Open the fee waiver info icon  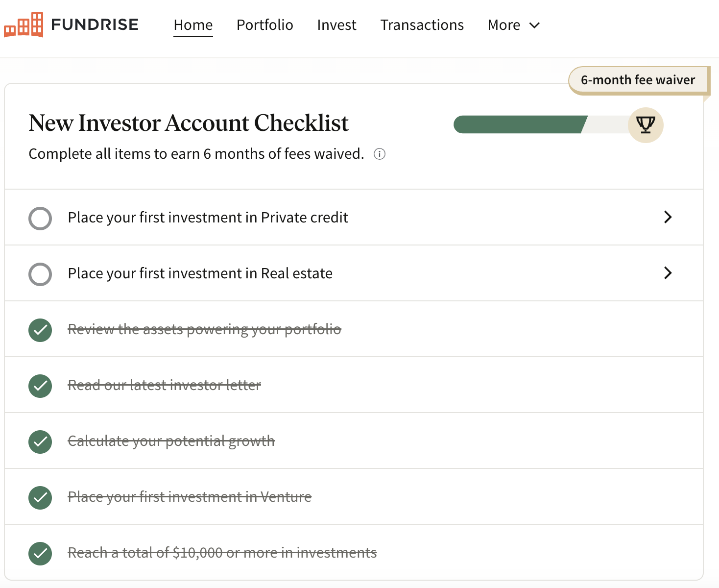[380, 154]
